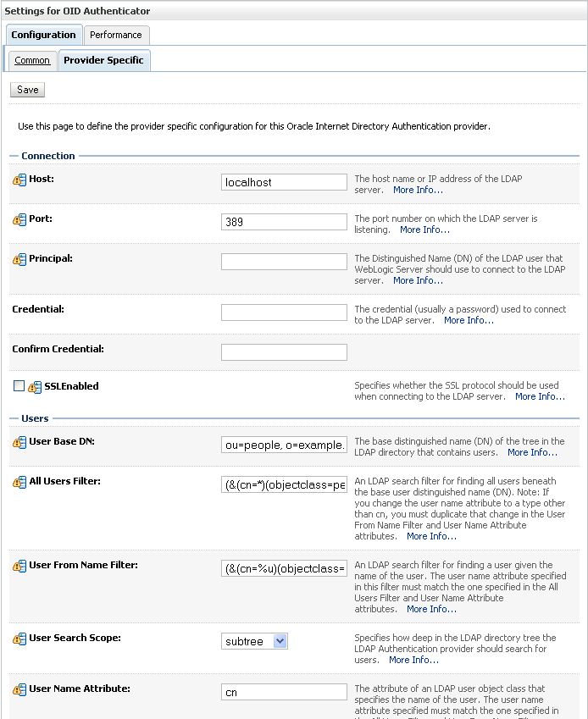Image resolution: width=588 pixels, height=719 pixels.
Task: Enable the SSLEnabled checkbox
Action: (x=19, y=386)
